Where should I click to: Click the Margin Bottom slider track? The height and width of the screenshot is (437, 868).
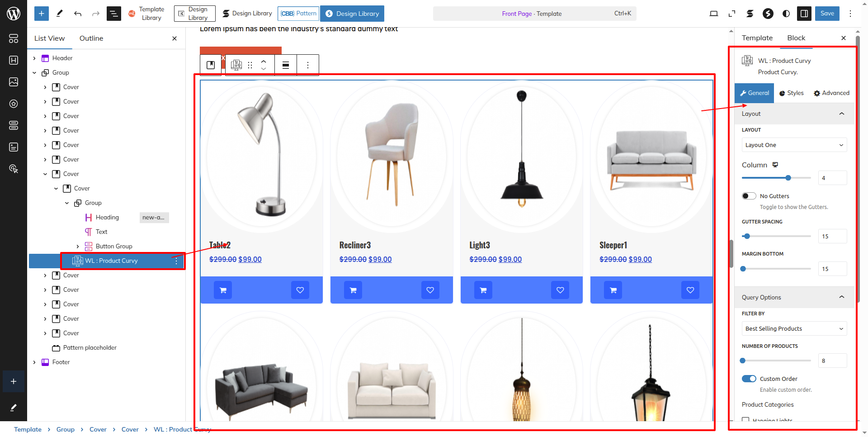(776, 269)
